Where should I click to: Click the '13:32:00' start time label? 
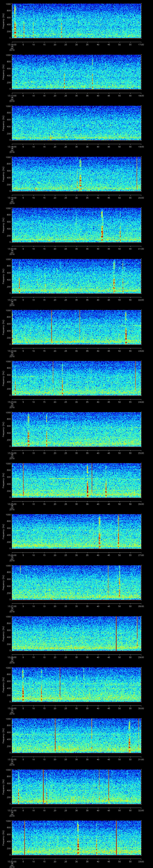[x=12, y=861]
